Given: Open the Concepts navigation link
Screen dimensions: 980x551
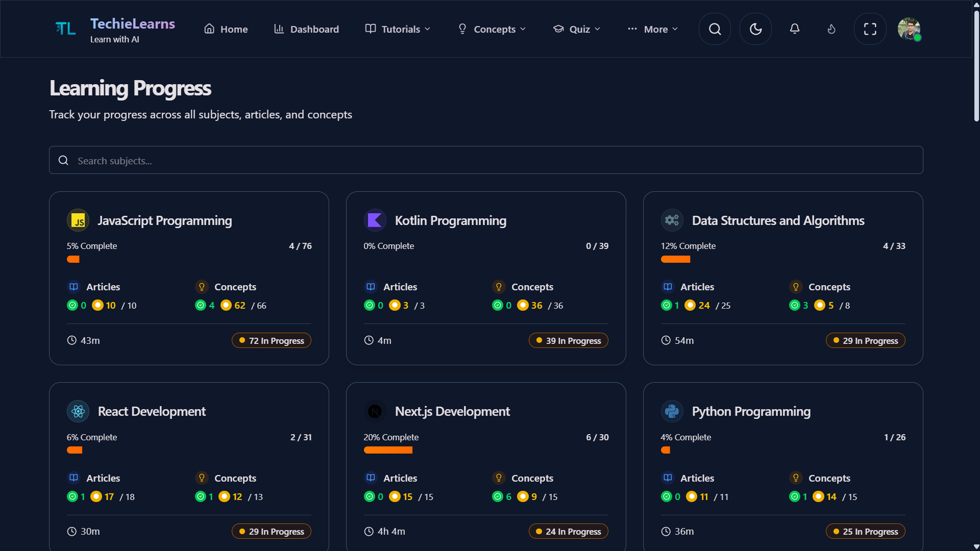Looking at the screenshot, I should (x=492, y=29).
